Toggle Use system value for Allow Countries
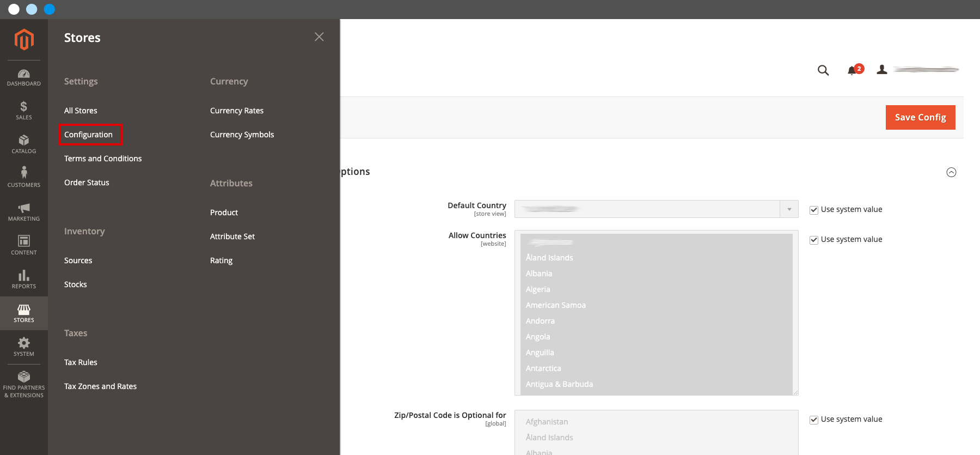 (x=814, y=240)
